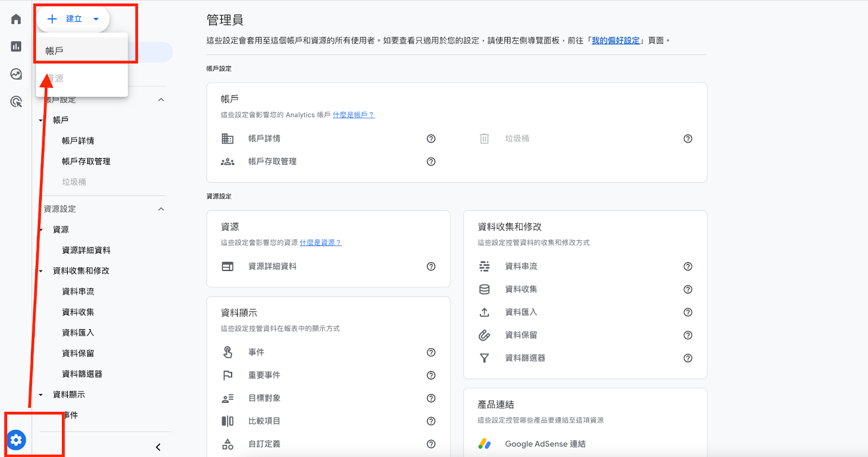Open 資料串流 in the 資料收集和修改 card
868x457 pixels.
[x=521, y=267]
